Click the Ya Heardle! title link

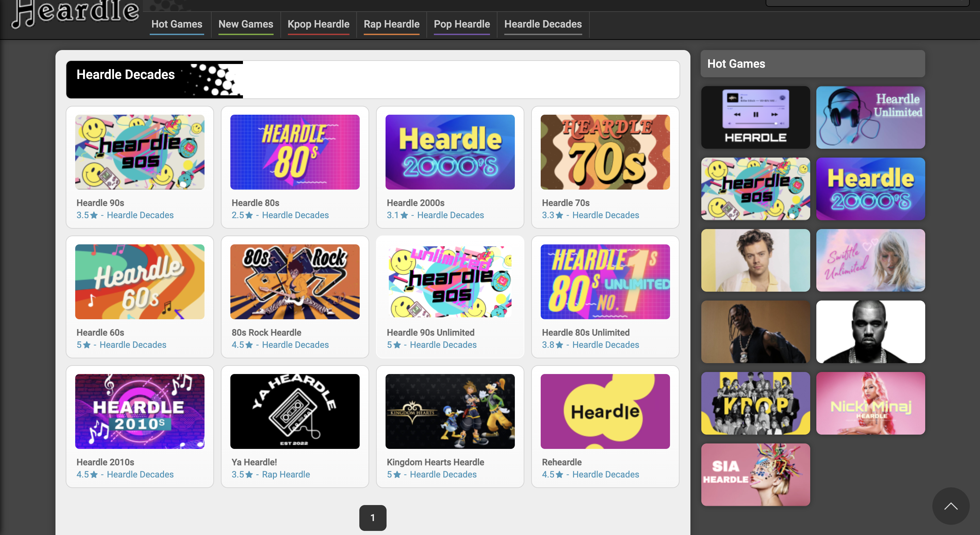click(x=255, y=463)
